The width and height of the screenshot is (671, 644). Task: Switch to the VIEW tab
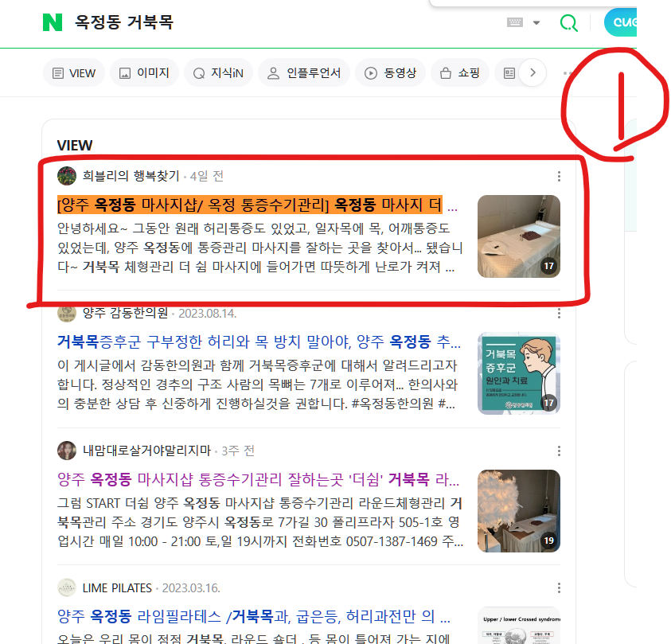coord(73,73)
